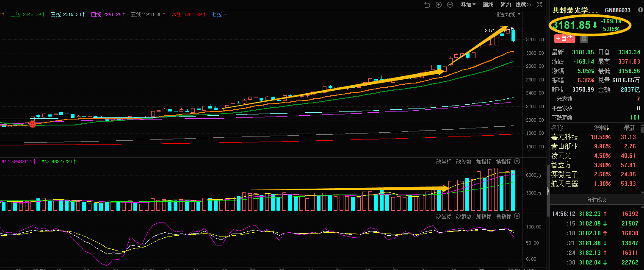Zoom out the chart with minus icon
The image size is (644, 270).
point(450,5)
